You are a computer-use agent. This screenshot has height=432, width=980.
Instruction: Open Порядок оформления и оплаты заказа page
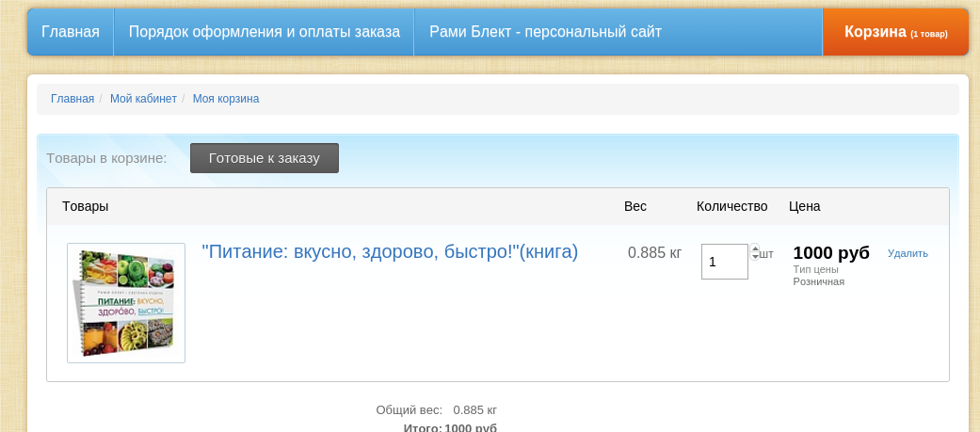click(264, 32)
